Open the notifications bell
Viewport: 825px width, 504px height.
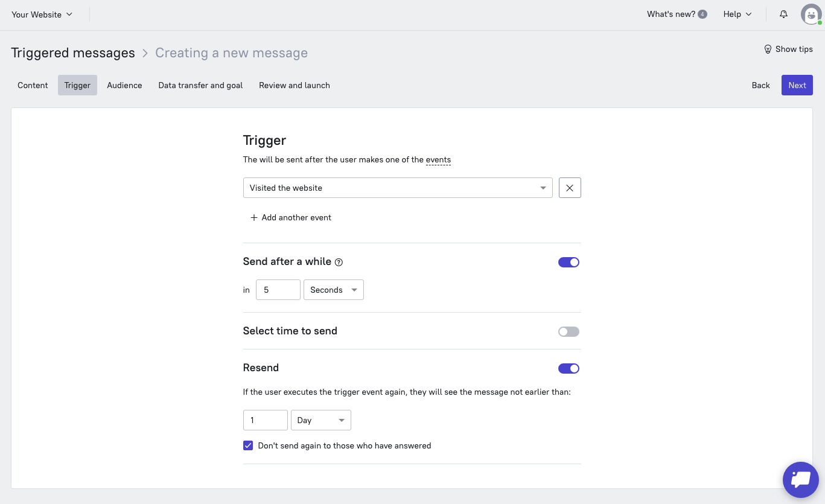tap(783, 14)
